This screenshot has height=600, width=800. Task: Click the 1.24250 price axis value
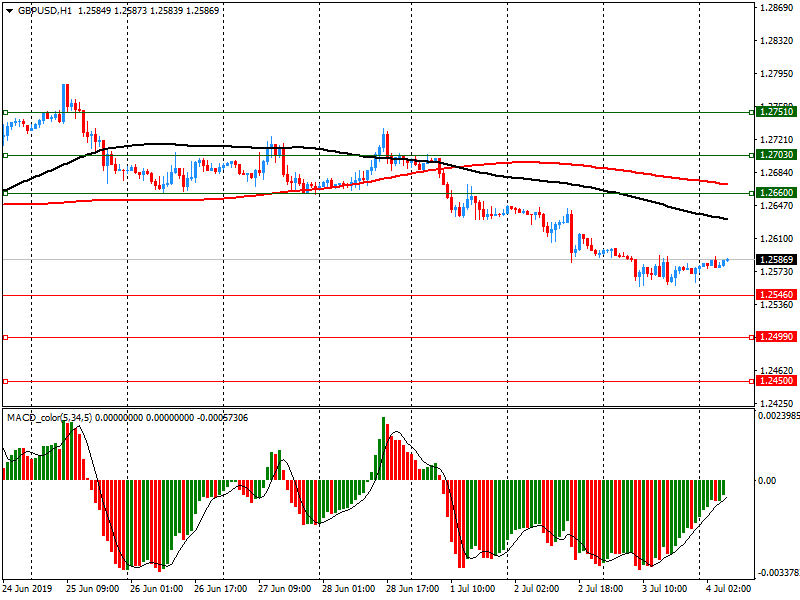(x=777, y=404)
